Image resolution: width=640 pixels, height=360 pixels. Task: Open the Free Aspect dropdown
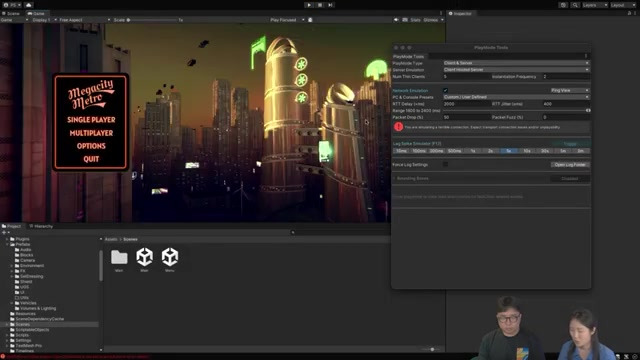click(x=84, y=20)
